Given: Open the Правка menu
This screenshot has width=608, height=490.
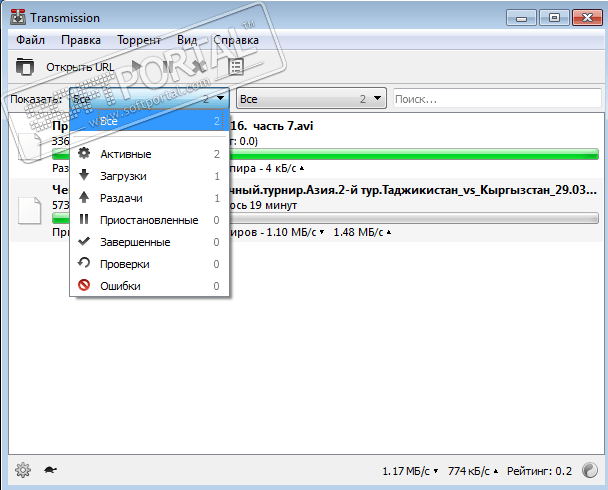Looking at the screenshot, I should (81, 40).
